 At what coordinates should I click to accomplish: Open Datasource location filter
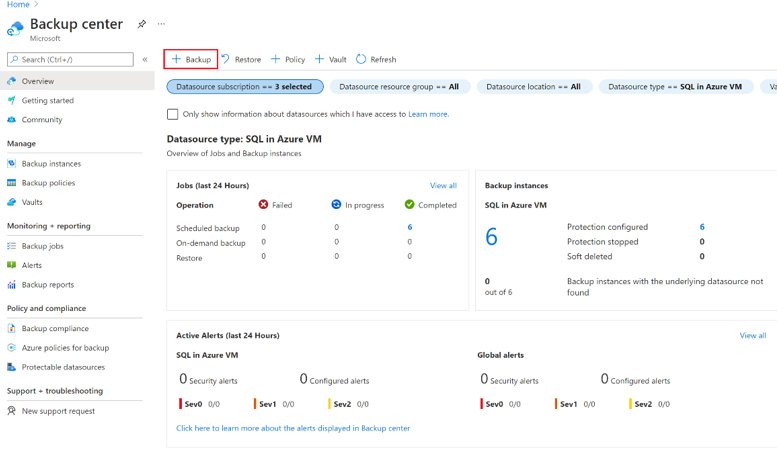534,87
